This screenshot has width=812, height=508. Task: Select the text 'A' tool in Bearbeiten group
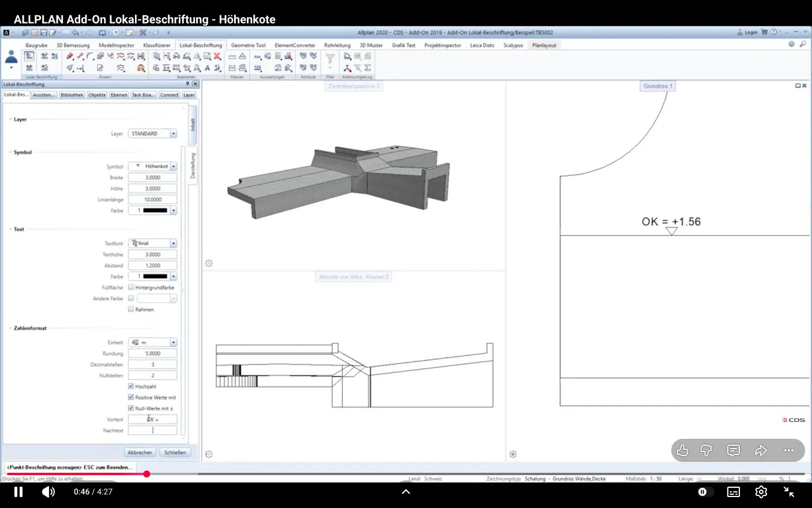207,68
